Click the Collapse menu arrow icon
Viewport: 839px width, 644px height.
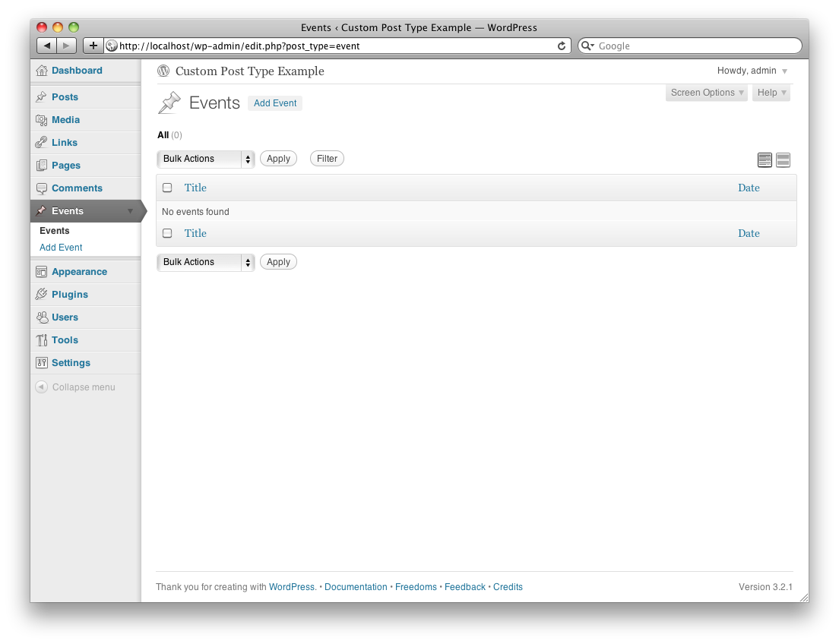(41, 387)
